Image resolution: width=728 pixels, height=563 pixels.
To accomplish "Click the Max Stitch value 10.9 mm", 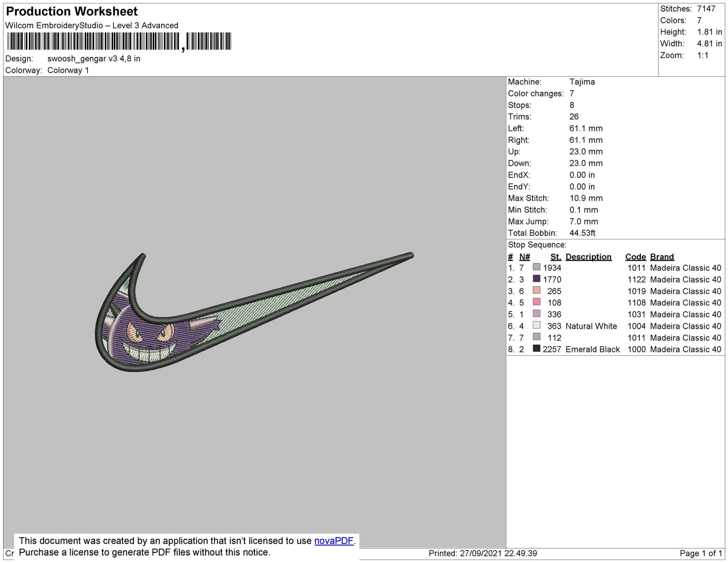I will (x=586, y=198).
